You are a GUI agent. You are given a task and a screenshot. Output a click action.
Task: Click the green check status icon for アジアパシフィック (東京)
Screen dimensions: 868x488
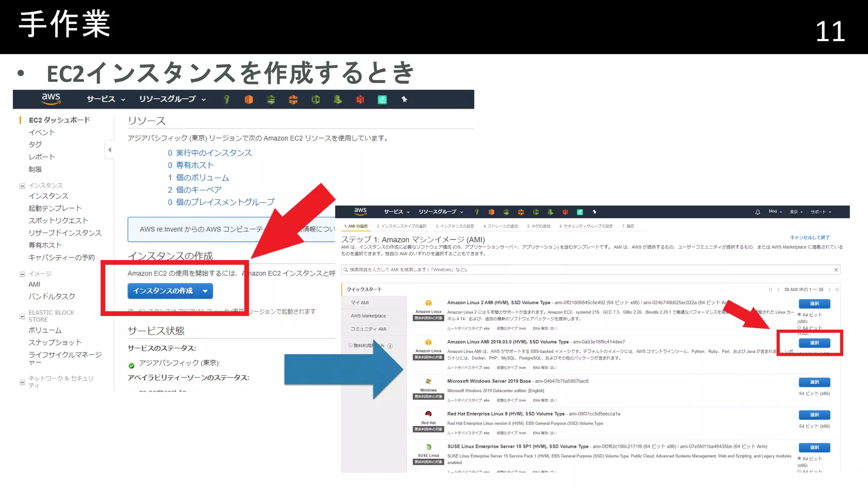click(131, 365)
